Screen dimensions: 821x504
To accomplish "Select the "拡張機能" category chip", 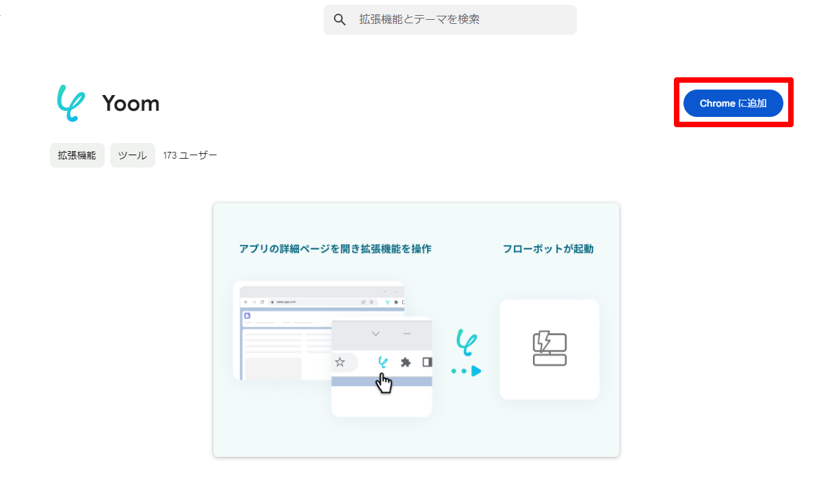I will pyautogui.click(x=77, y=155).
